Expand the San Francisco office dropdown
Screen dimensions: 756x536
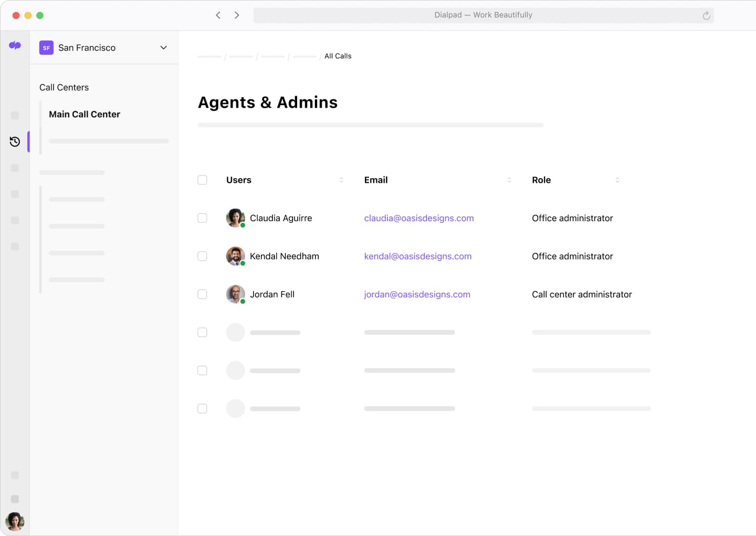(x=163, y=47)
